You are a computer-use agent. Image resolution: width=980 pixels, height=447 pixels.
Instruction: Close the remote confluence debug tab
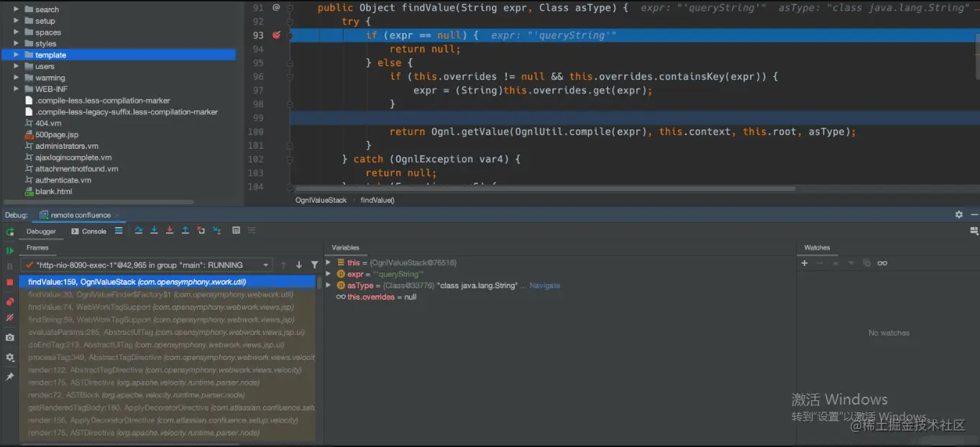[x=118, y=215]
